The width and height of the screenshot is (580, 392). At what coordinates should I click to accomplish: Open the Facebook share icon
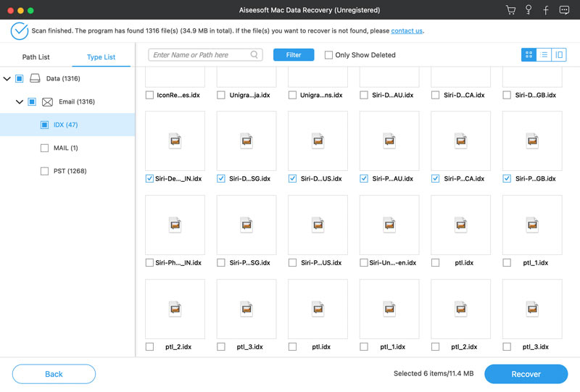546,10
